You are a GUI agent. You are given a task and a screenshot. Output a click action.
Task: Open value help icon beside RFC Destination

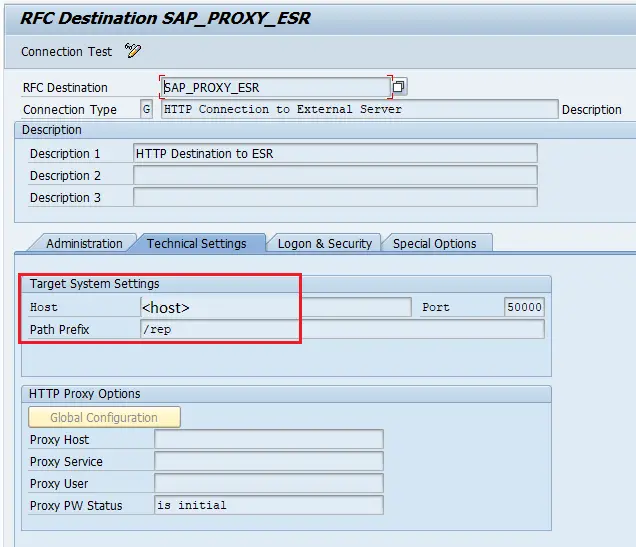click(399, 87)
